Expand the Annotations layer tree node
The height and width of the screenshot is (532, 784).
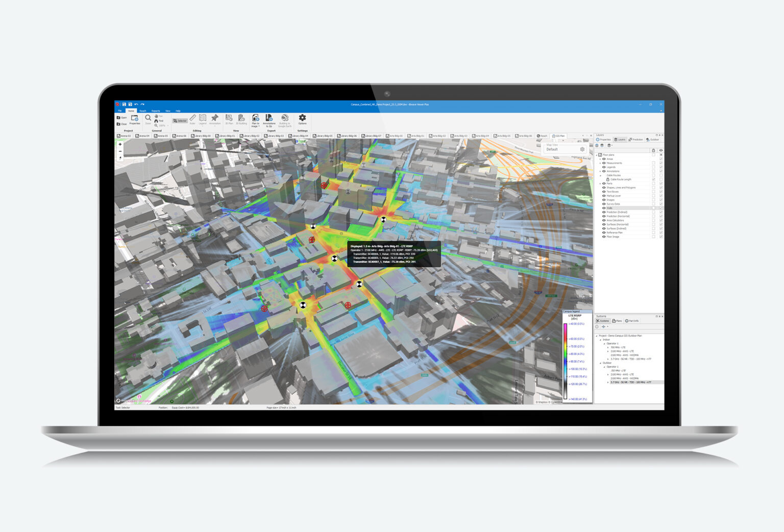(600, 171)
